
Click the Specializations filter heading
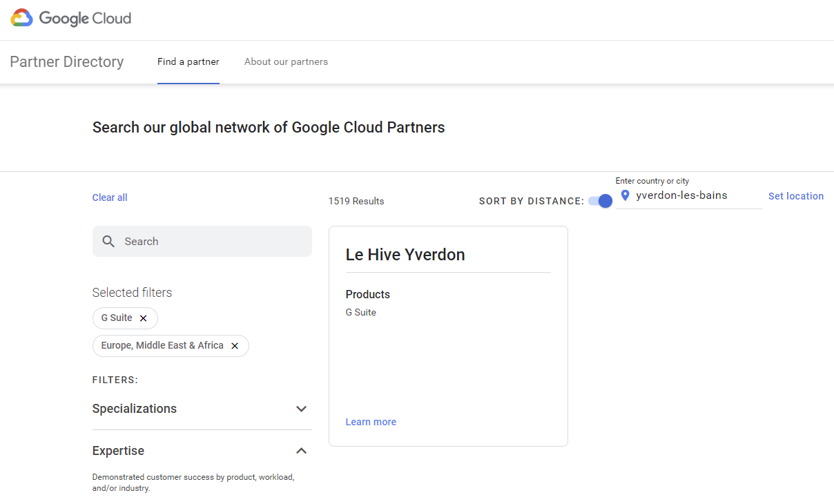click(x=135, y=409)
